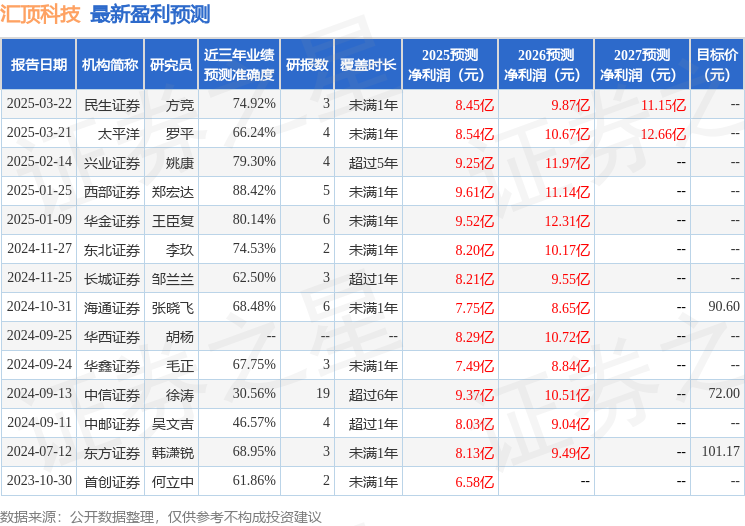Viewport: 745px width, 526px height.
Task: Select accuracy value 74.92%
Action: (x=254, y=104)
